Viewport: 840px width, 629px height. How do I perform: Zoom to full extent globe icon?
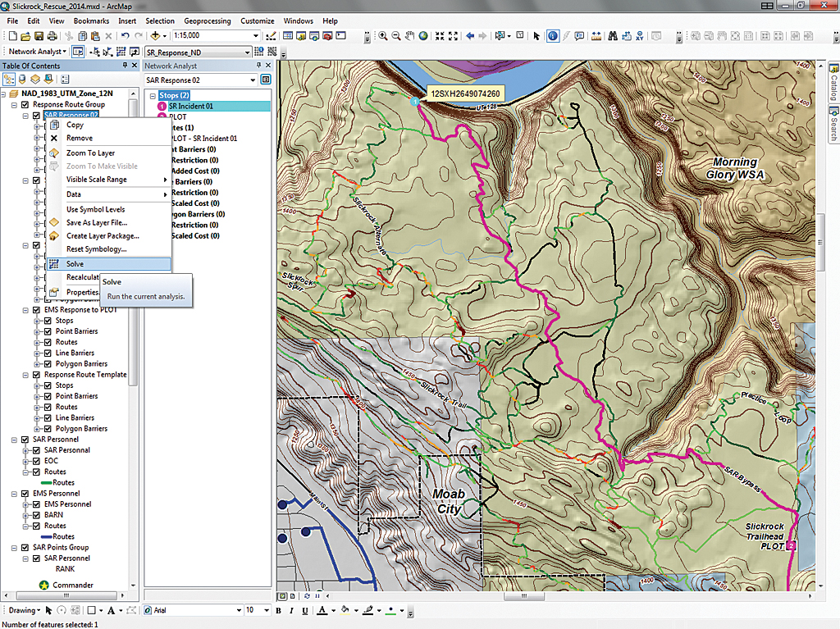coord(423,36)
